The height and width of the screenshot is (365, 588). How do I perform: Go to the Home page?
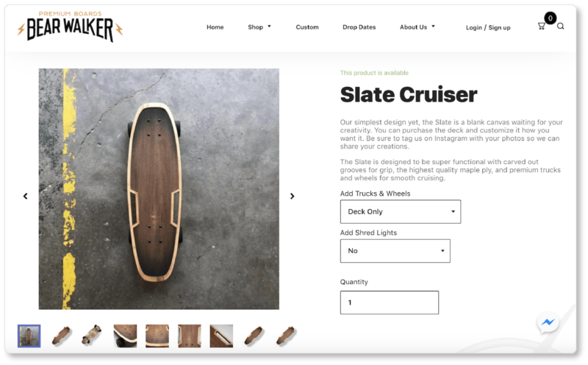coord(215,27)
